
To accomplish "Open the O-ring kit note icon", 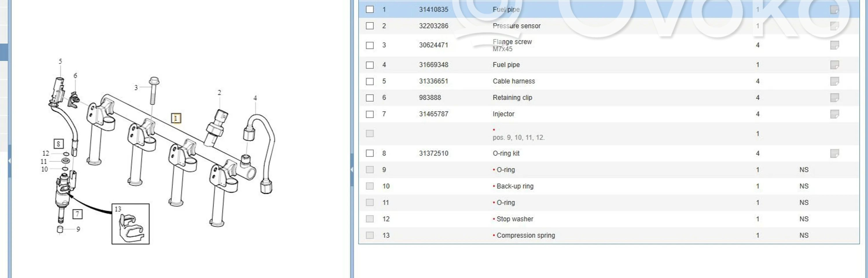I will point(834,153).
